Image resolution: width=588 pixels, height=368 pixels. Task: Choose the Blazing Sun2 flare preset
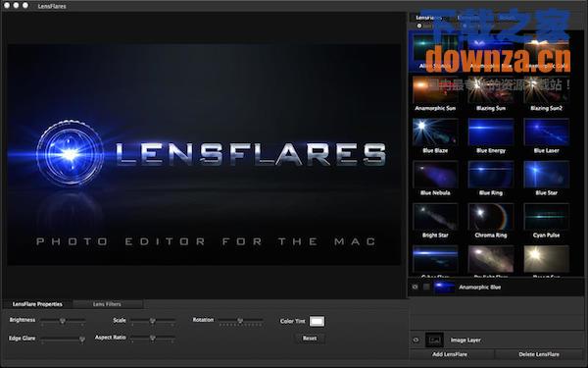(x=546, y=89)
